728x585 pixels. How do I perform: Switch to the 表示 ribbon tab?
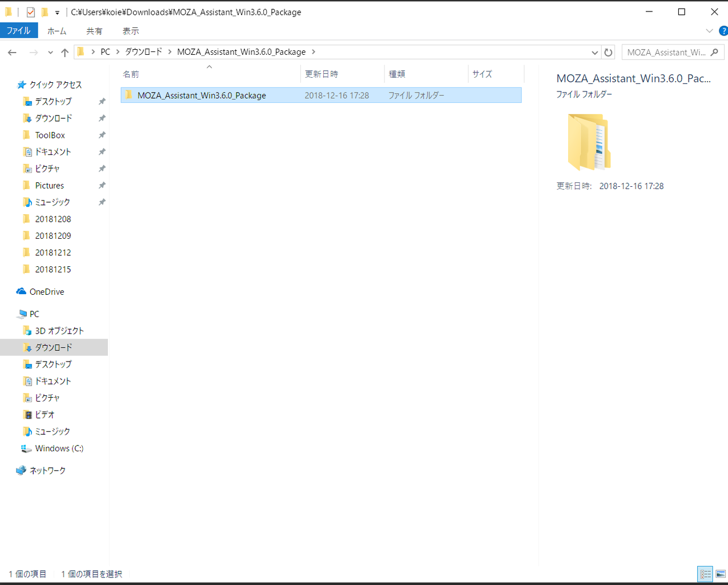[x=131, y=31]
